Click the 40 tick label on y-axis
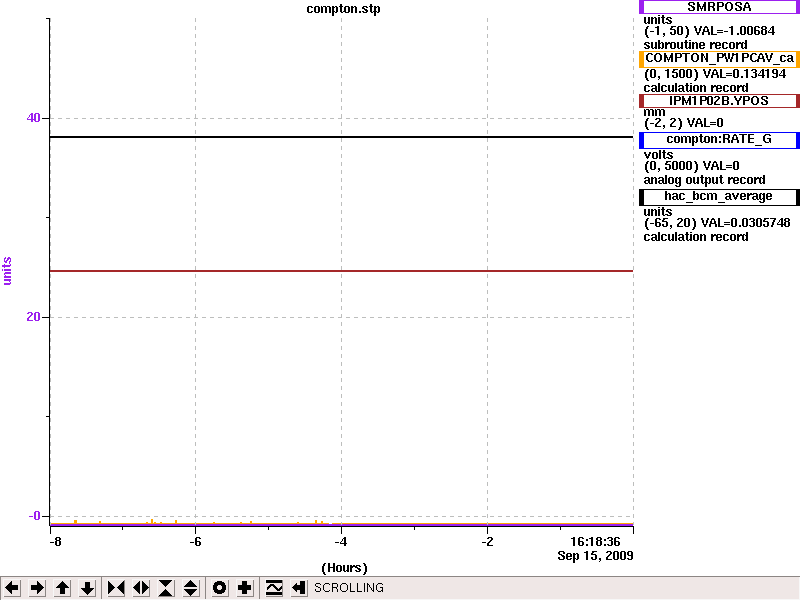 click(33, 118)
